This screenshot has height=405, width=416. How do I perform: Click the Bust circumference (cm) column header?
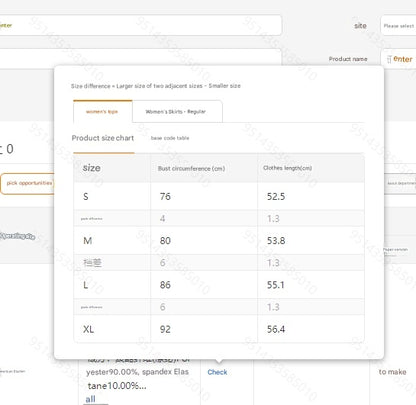191,169
